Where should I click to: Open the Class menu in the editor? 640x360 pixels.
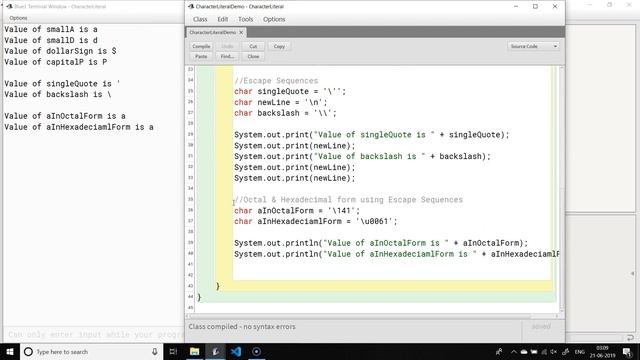tap(200, 19)
